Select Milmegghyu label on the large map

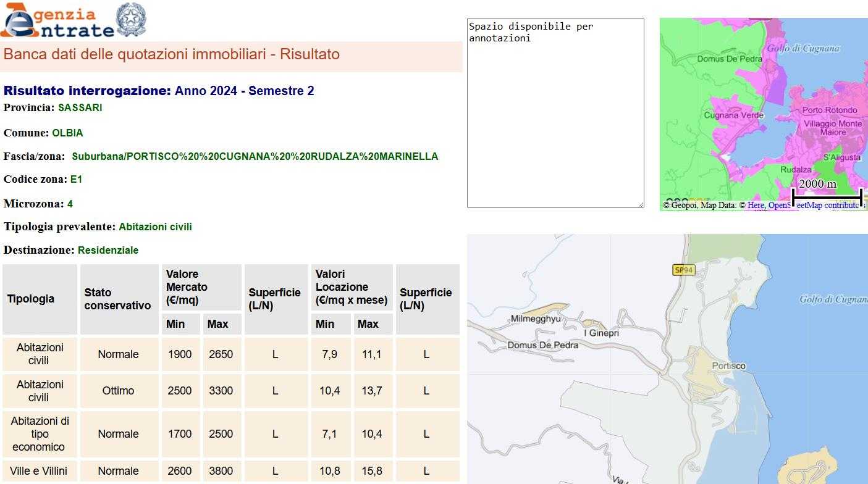click(x=536, y=319)
